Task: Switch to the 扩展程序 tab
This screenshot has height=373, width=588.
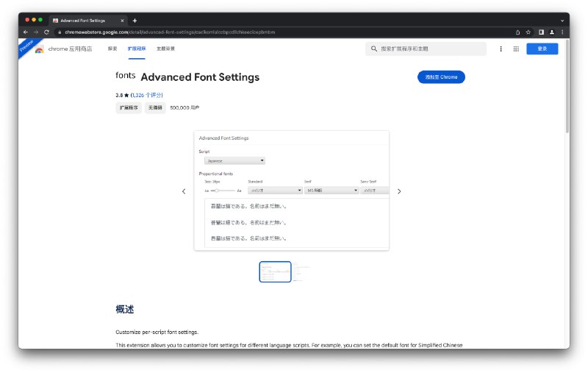Action: pos(136,49)
